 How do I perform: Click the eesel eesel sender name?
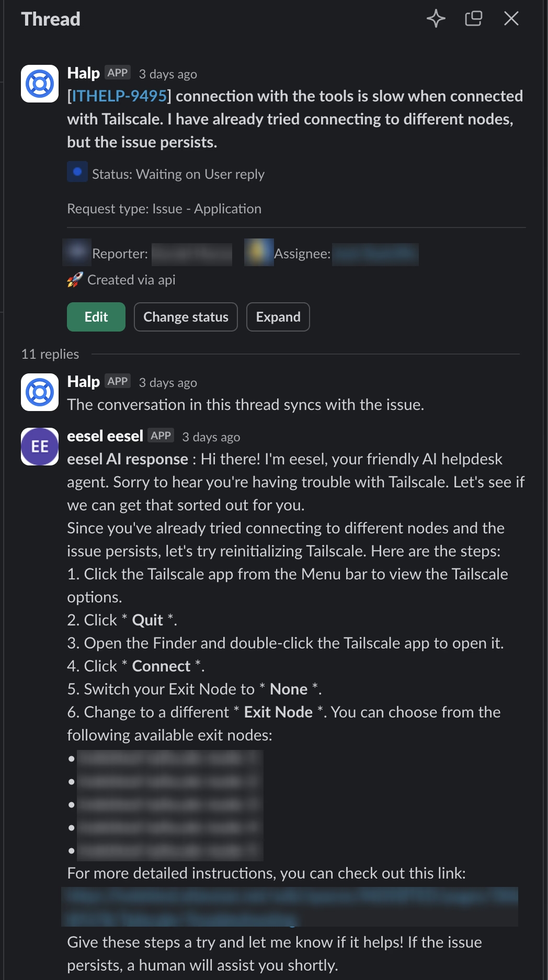point(105,436)
